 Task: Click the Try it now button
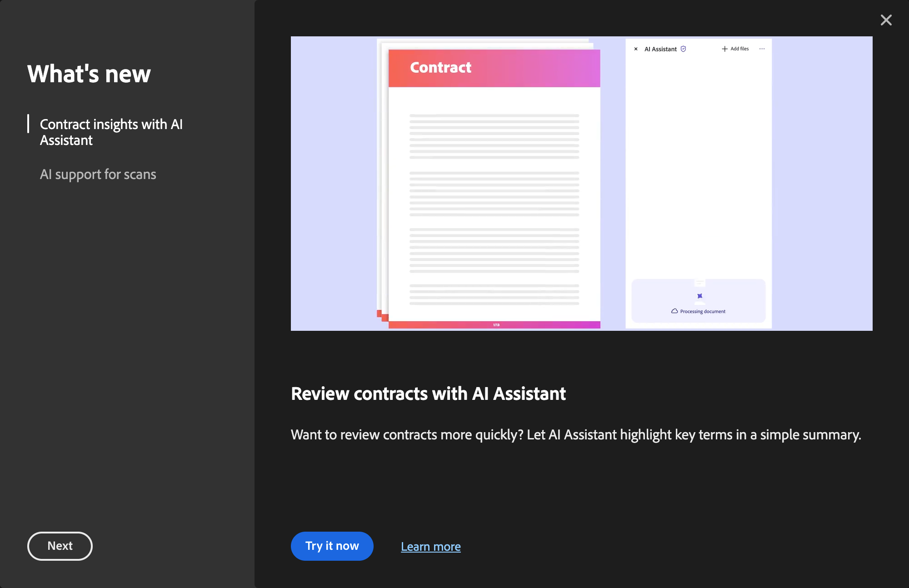[x=332, y=546]
